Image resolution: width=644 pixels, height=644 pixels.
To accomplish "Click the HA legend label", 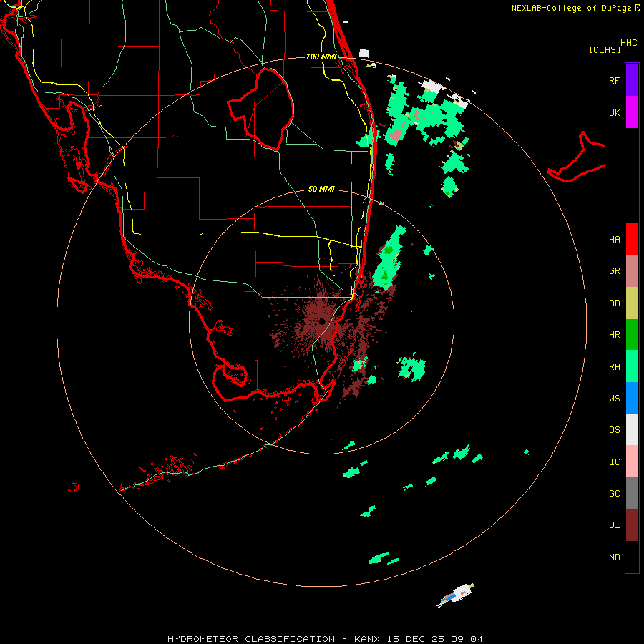I will click(614, 240).
